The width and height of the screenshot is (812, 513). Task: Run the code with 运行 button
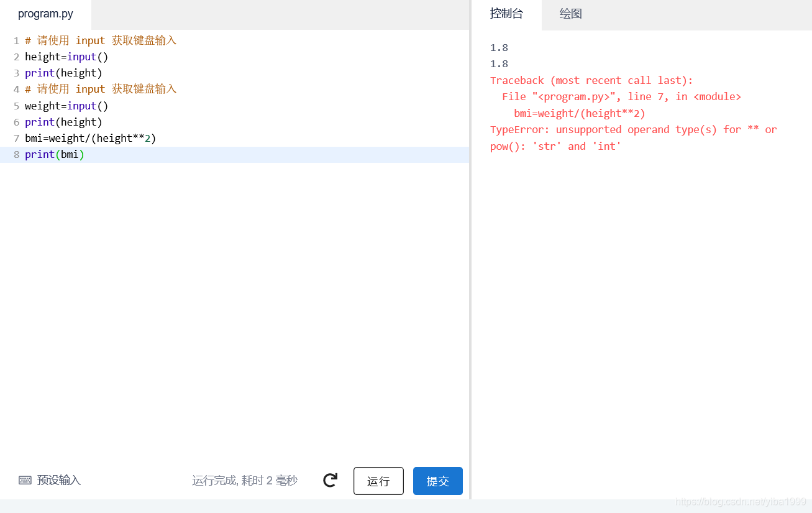point(378,481)
